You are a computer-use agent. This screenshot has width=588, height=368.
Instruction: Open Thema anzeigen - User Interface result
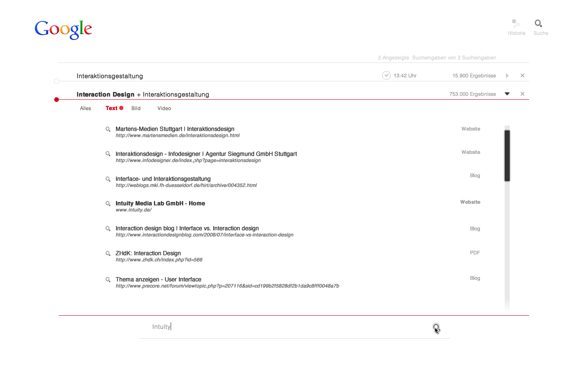[x=158, y=279]
